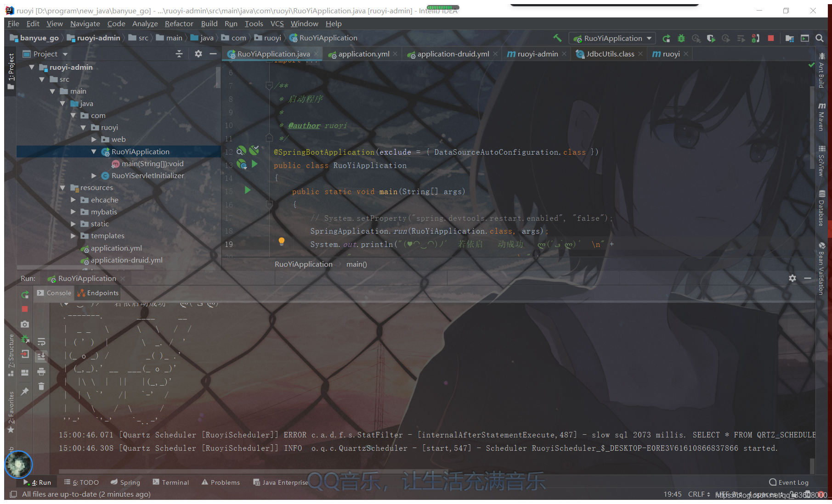Image resolution: width=832 pixels, height=504 pixels.
Task: Toggle scroll to end of console
Action: (41, 356)
